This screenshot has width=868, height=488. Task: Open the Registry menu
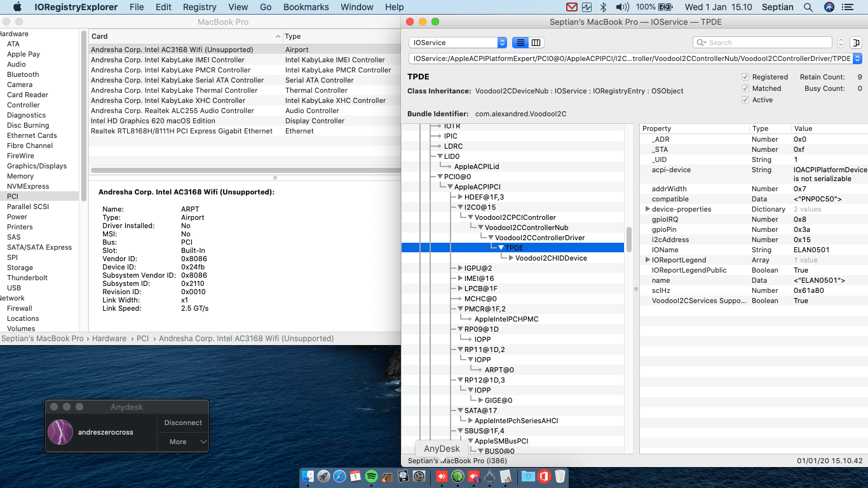200,7
